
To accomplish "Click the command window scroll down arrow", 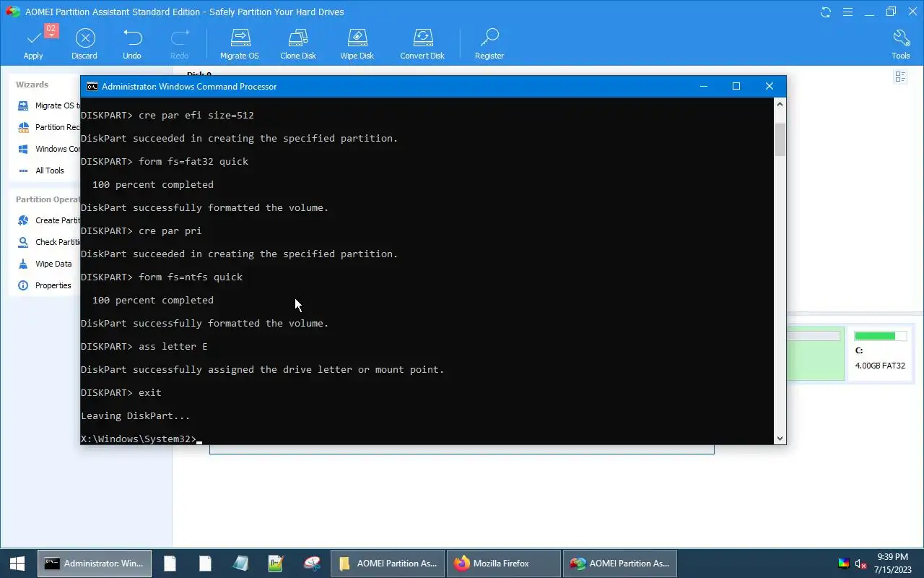I will (780, 439).
